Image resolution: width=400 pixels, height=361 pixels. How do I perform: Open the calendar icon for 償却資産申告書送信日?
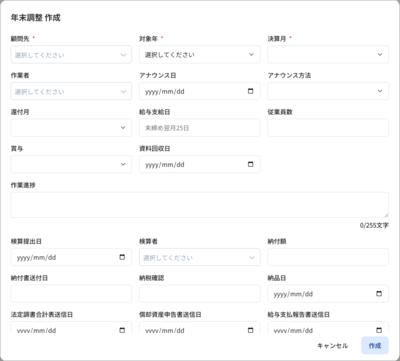click(x=251, y=330)
